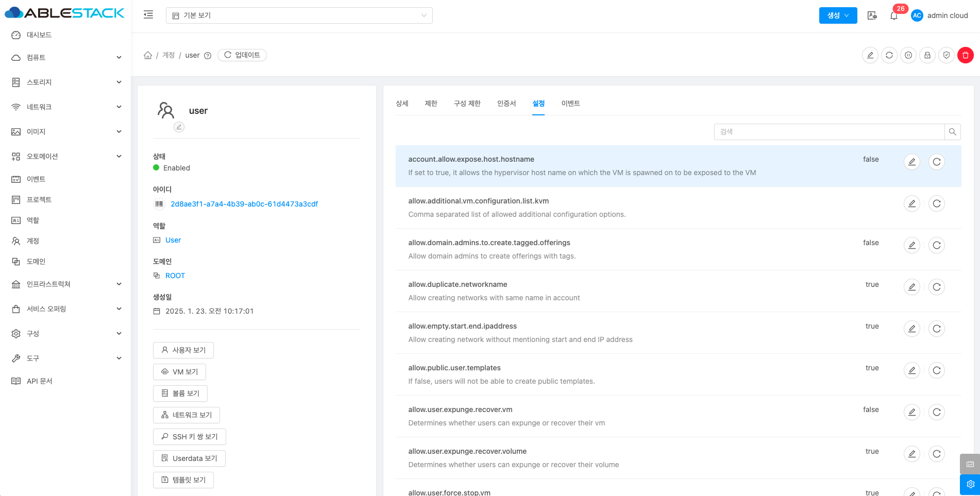Switch to the 제한 tab
980x496 pixels.
[431, 104]
